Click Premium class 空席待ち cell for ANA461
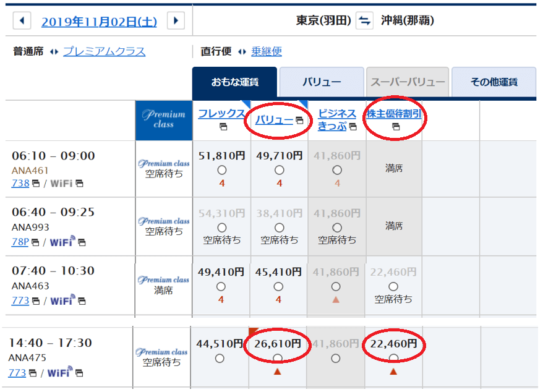Viewport: 543px width, 392px height. (164, 169)
